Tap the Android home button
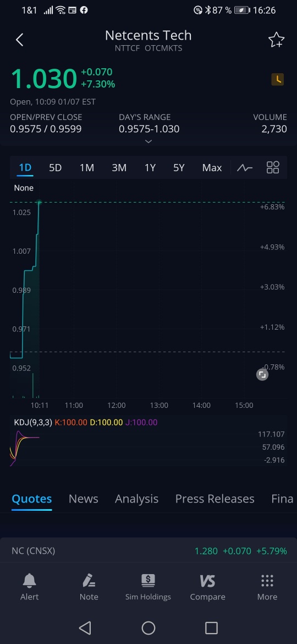This screenshot has height=644, width=297. coord(148,627)
